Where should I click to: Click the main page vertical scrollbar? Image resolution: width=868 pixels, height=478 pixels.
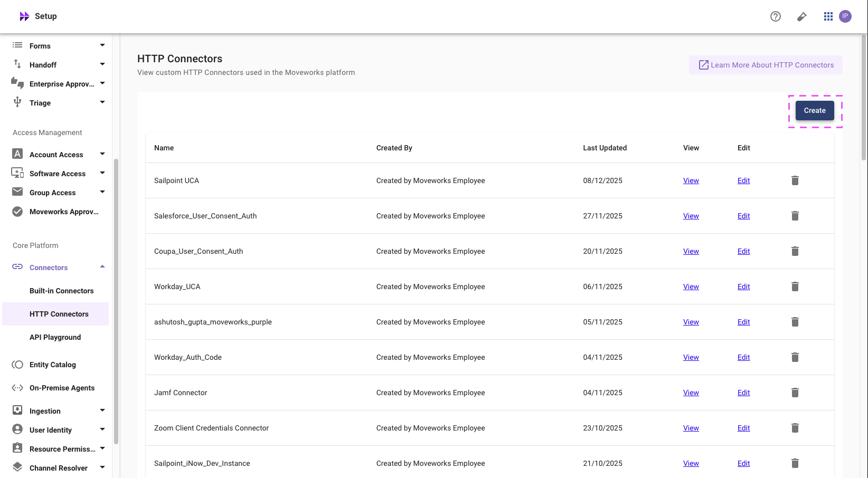(x=864, y=98)
